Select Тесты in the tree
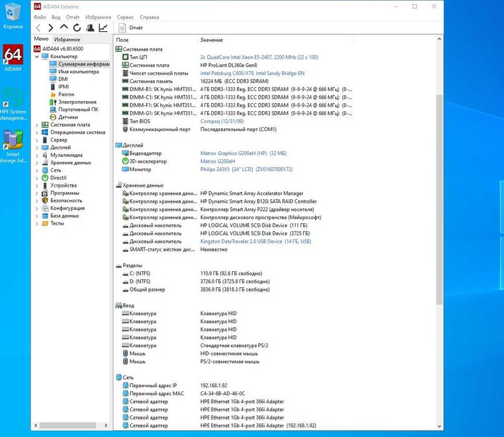Screen dimensions: 504x437 [x=53, y=223]
